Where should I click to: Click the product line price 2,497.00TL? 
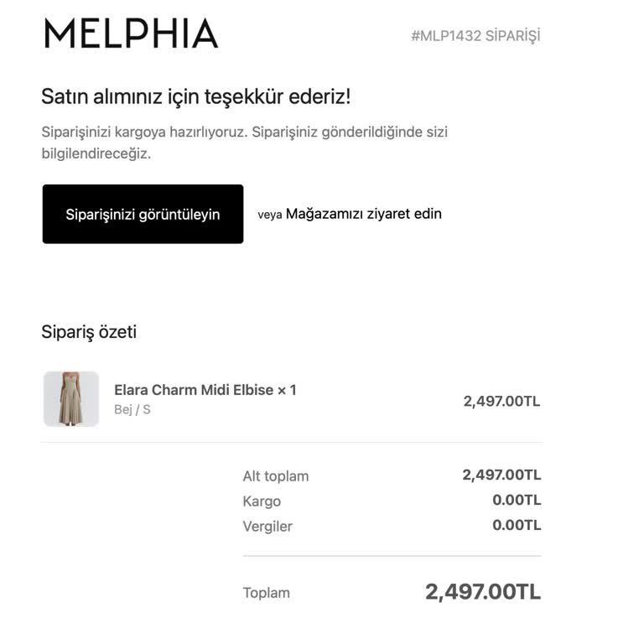(501, 401)
